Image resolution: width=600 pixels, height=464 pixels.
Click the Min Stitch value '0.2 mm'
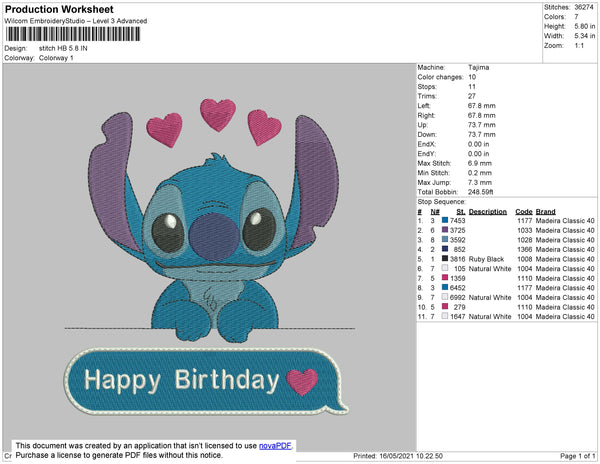(480, 173)
